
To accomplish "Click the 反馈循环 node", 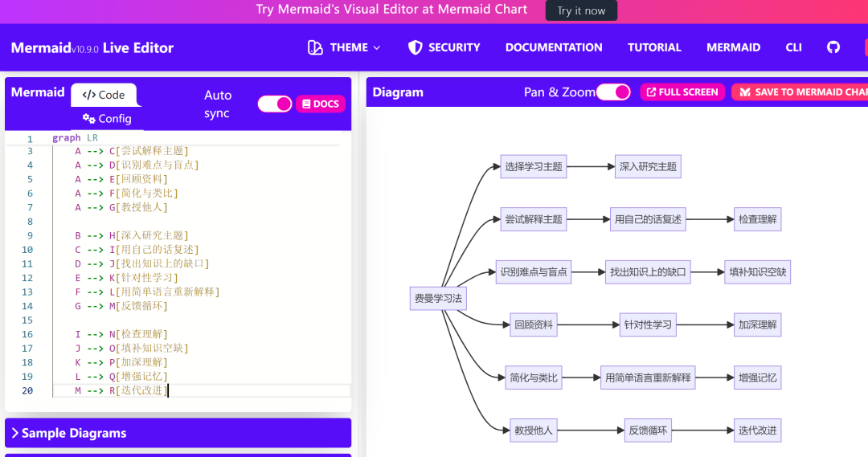I will click(648, 430).
